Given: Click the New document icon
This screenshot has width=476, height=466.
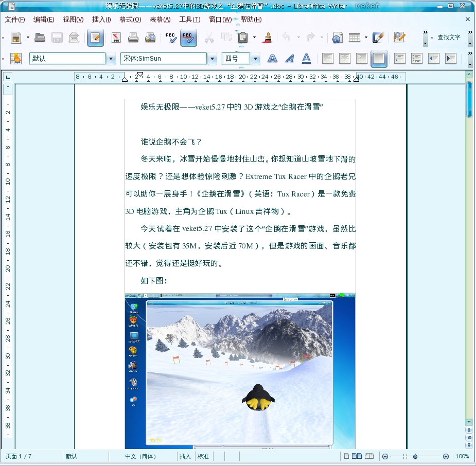Looking at the screenshot, I should tap(16, 38).
